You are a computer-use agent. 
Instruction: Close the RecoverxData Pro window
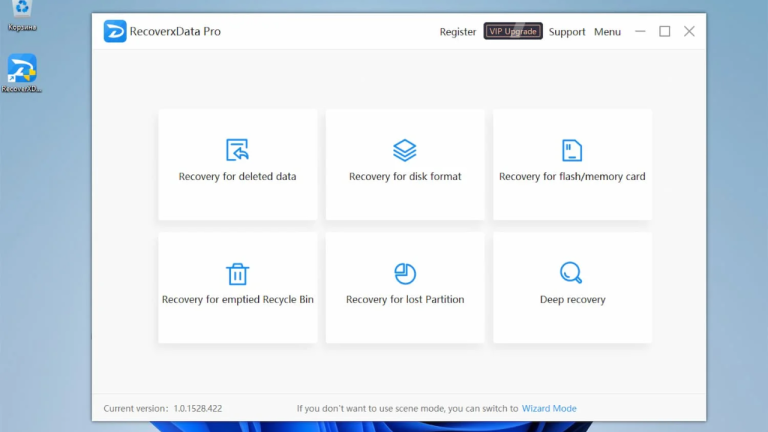pyautogui.click(x=689, y=31)
